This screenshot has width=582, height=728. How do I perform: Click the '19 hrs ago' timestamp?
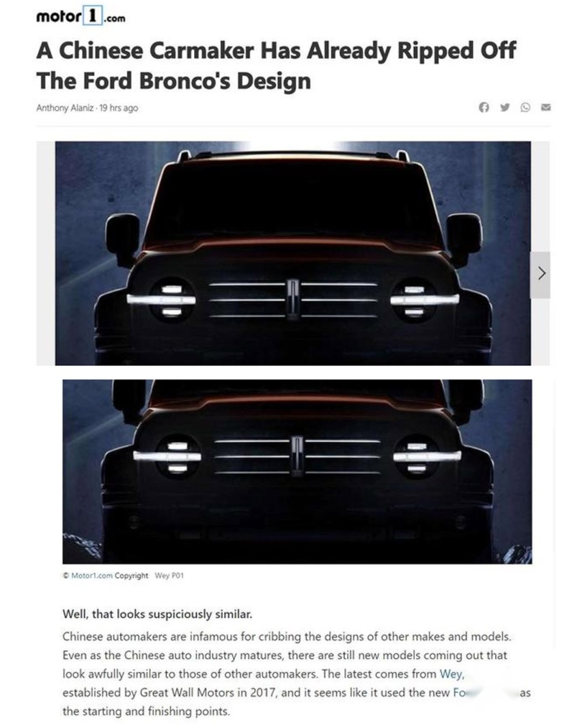pos(119,108)
